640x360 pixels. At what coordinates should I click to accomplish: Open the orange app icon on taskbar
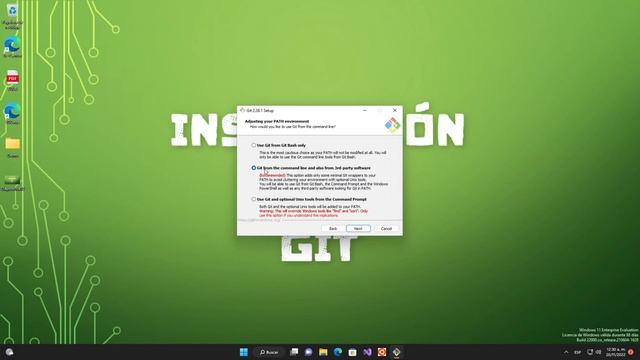coord(382,352)
